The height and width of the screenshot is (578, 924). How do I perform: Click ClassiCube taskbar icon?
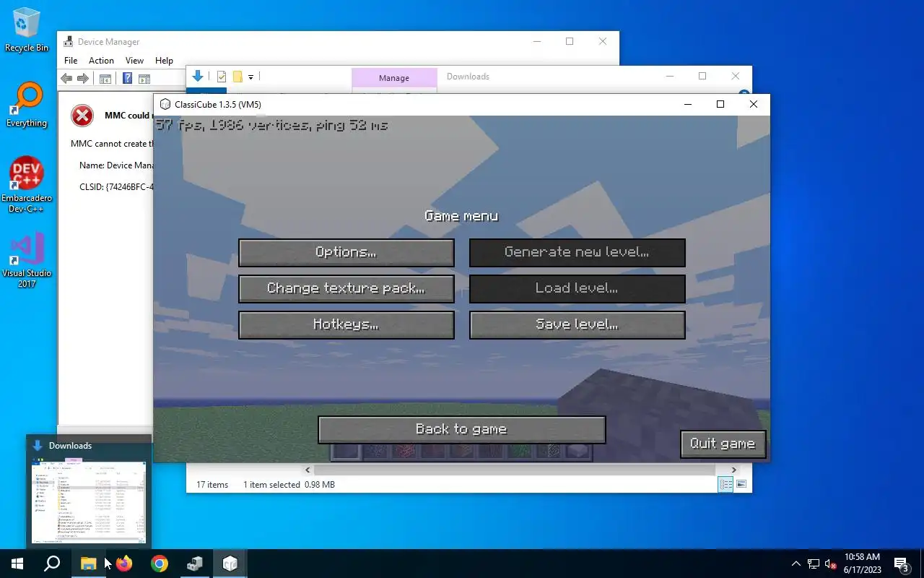coord(230,564)
